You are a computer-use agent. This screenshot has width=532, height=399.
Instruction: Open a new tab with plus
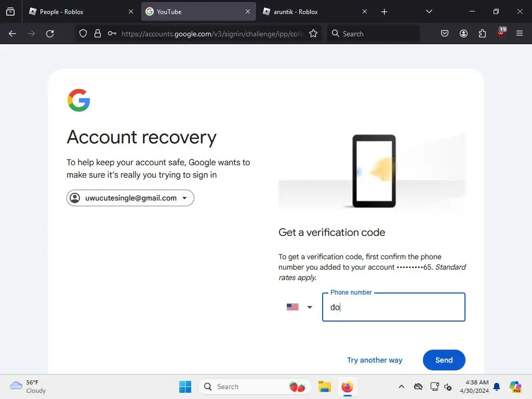[x=384, y=12]
